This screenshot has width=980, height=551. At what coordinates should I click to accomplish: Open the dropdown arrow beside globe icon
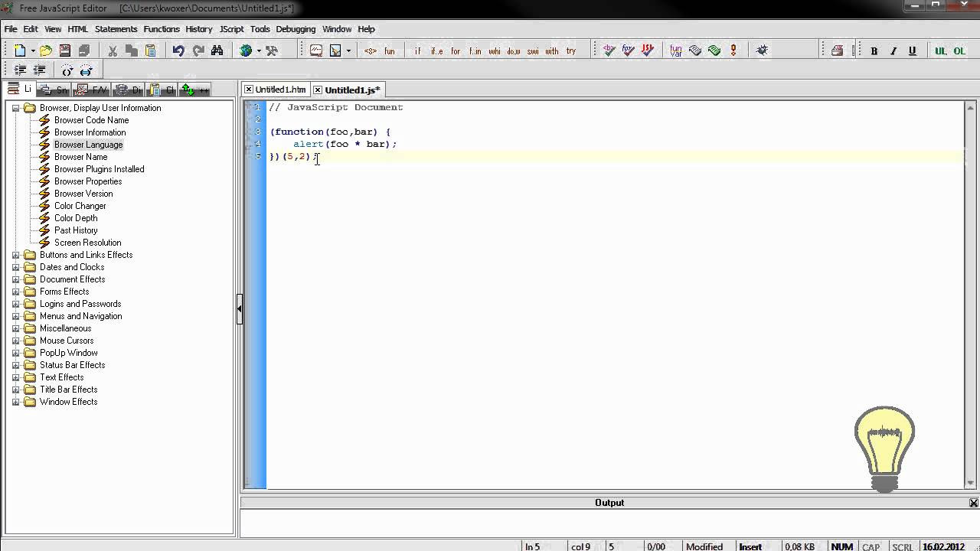click(x=259, y=51)
